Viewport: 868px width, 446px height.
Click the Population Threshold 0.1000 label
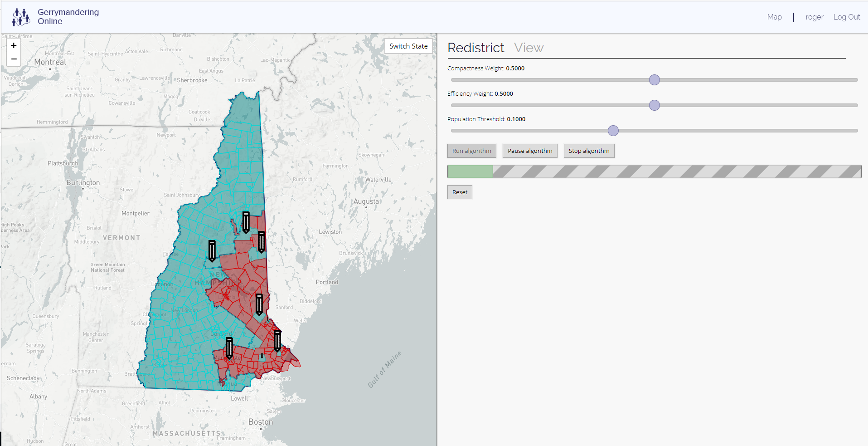tap(486, 119)
